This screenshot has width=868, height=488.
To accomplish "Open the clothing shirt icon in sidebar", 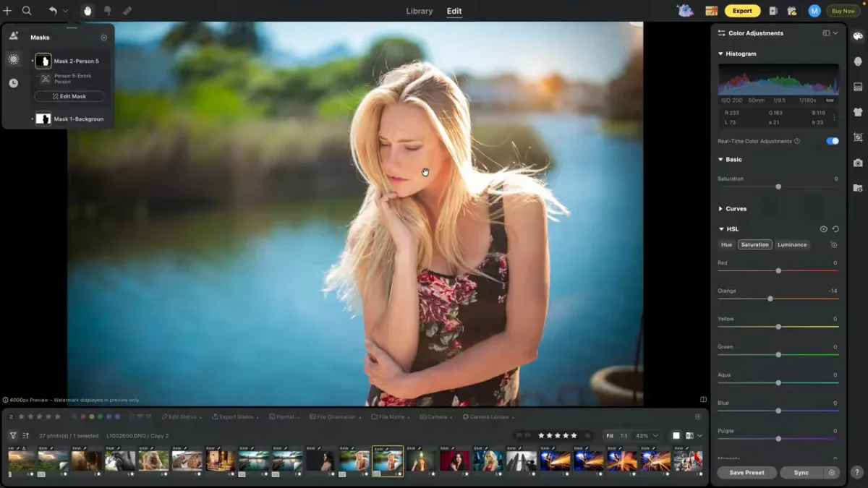I will 858,112.
